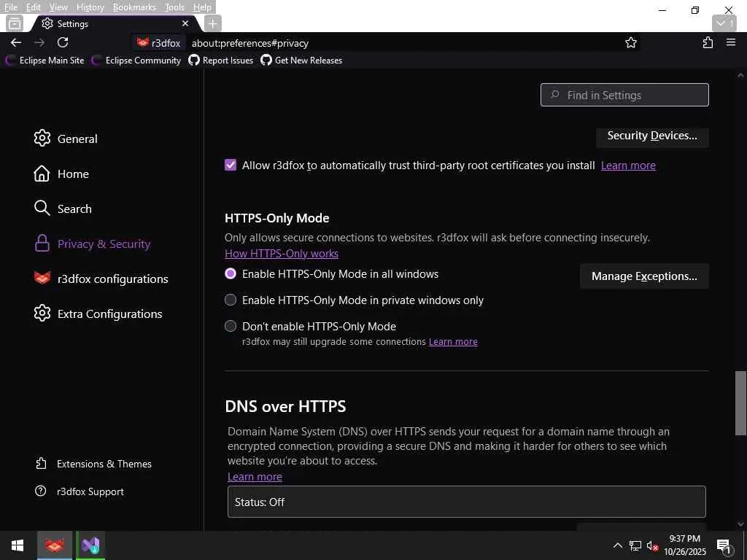
Task: Click the Security Devices button
Action: tap(652, 136)
